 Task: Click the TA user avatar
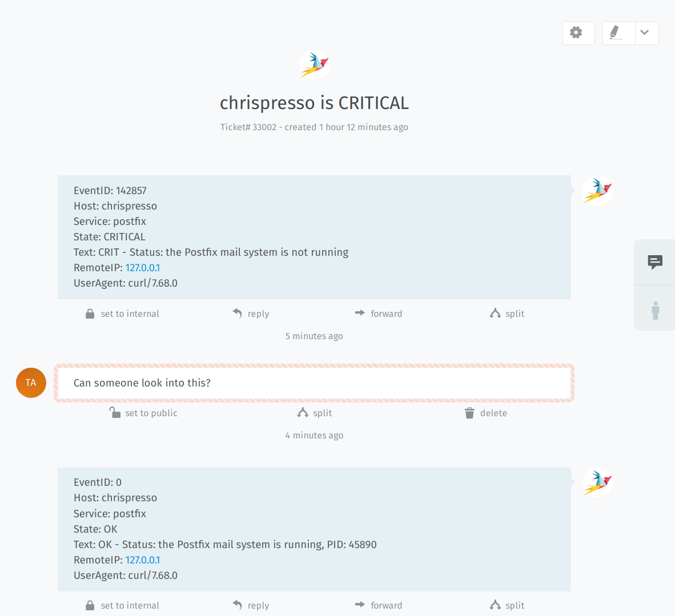31,383
